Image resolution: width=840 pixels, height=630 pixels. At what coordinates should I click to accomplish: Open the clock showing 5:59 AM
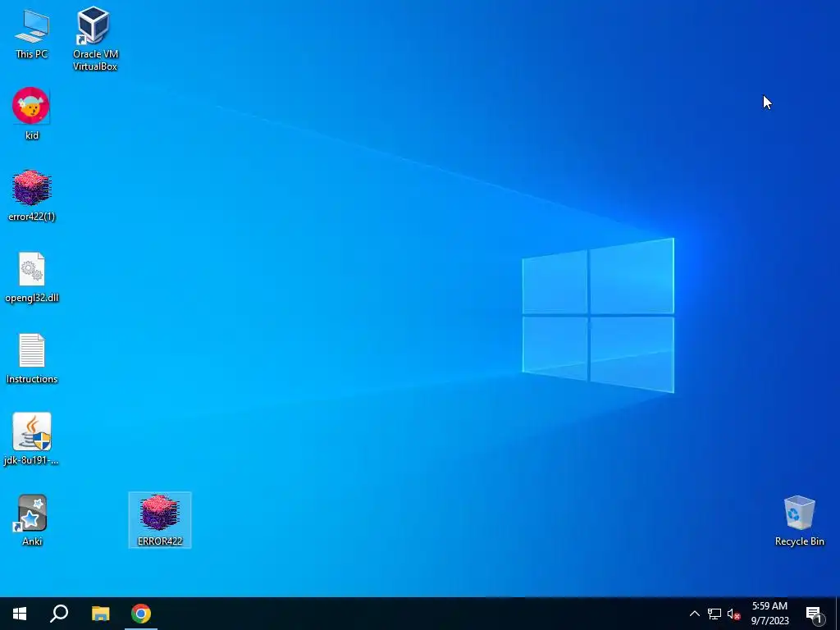[769, 614]
